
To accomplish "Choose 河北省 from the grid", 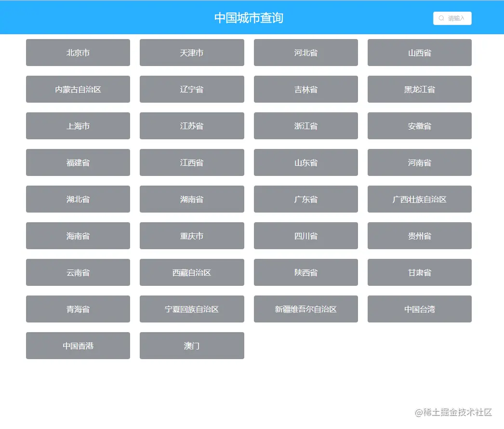I will coord(305,53).
